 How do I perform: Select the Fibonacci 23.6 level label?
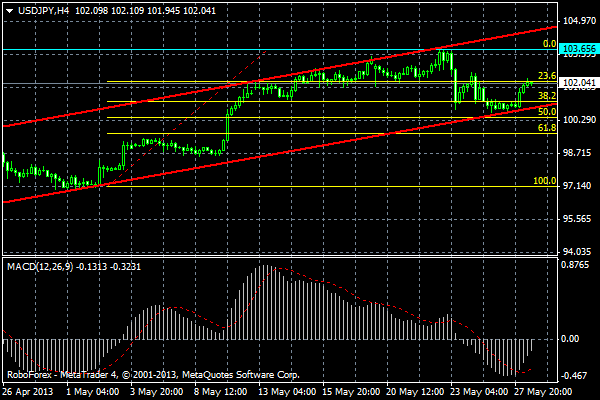coord(547,76)
